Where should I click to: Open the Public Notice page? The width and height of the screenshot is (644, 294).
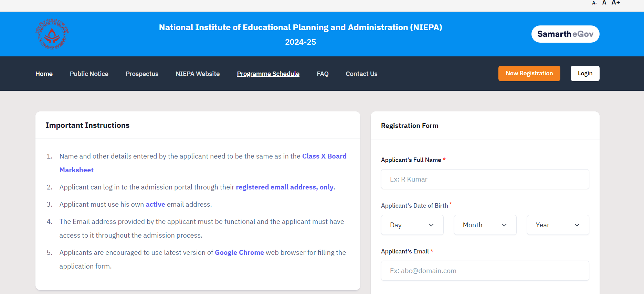[x=89, y=74]
